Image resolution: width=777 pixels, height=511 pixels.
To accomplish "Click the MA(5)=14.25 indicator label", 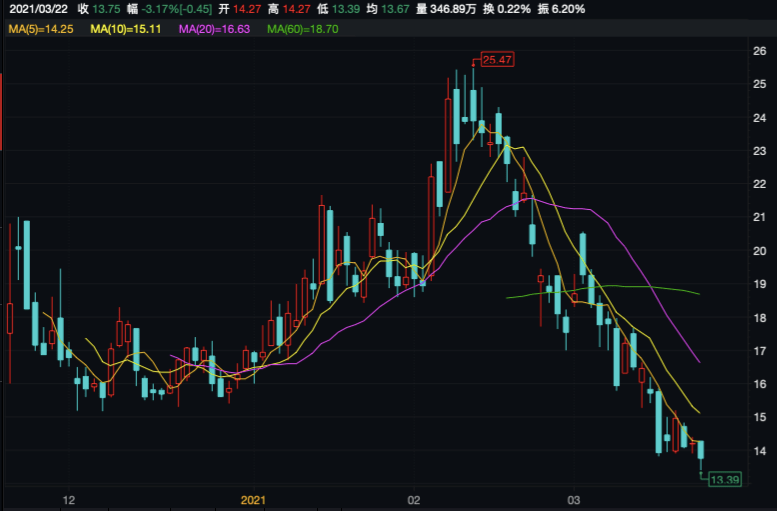I will click(41, 29).
